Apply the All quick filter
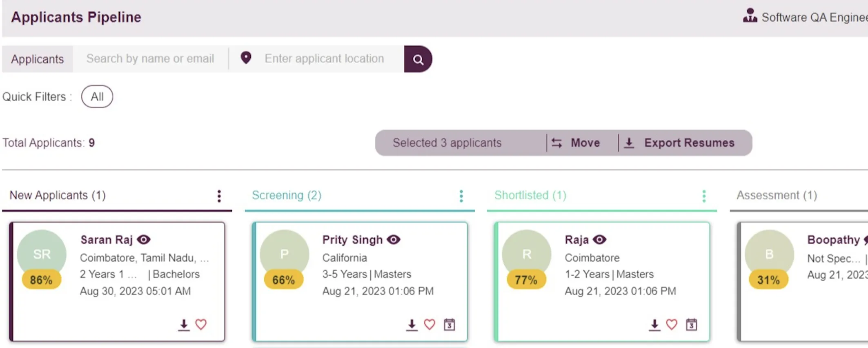The height and width of the screenshot is (348, 868). tap(97, 96)
